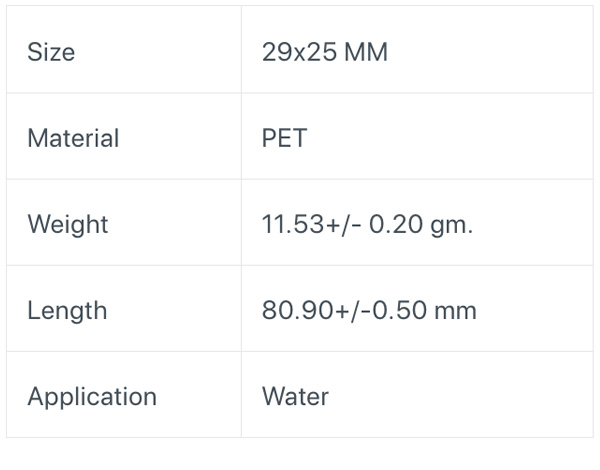600x470 pixels.
Task: Click the mm unit in Length row
Action: pyautogui.click(x=456, y=312)
